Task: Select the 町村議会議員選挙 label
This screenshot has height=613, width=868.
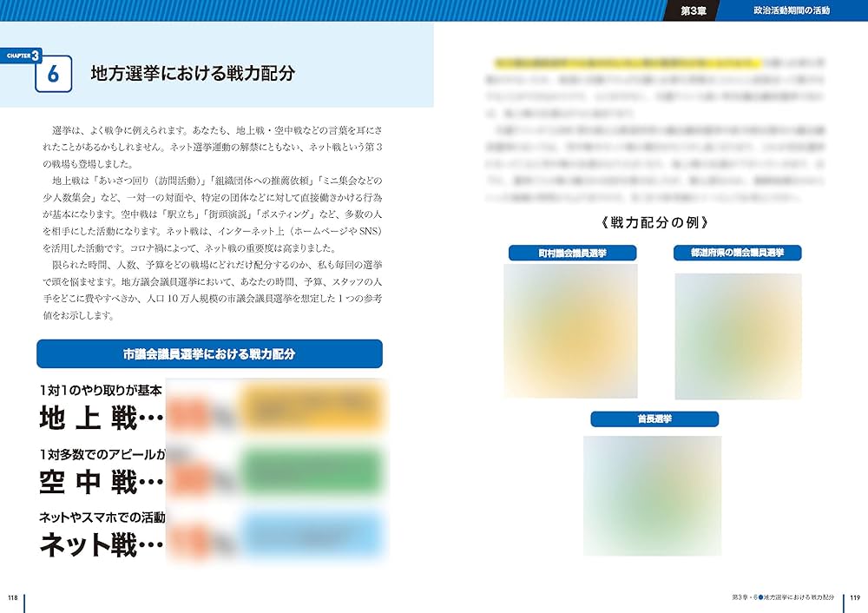Action: (x=572, y=254)
